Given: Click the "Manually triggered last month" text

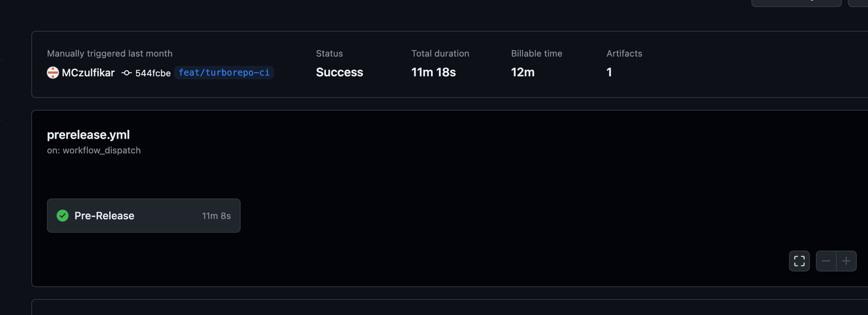Looking at the screenshot, I should pos(110,53).
